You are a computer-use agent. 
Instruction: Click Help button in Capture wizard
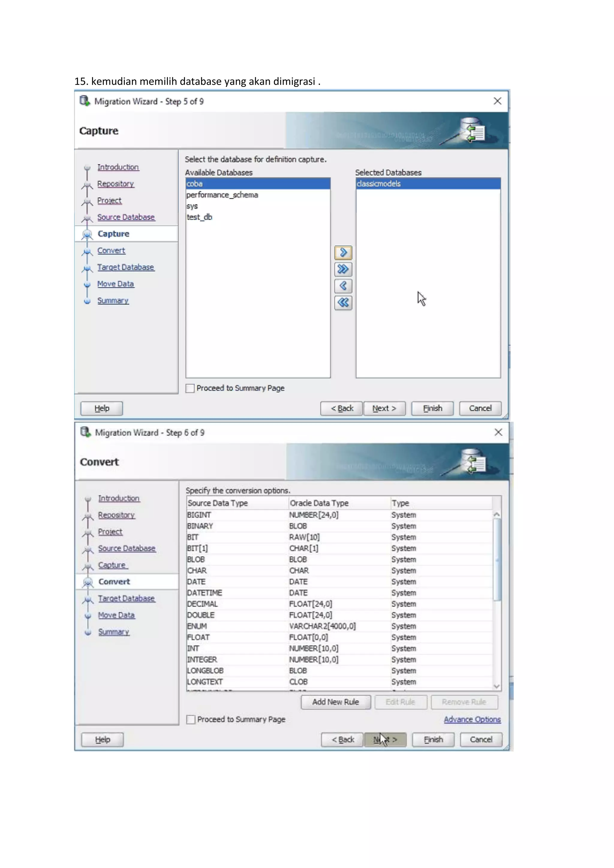click(x=102, y=408)
